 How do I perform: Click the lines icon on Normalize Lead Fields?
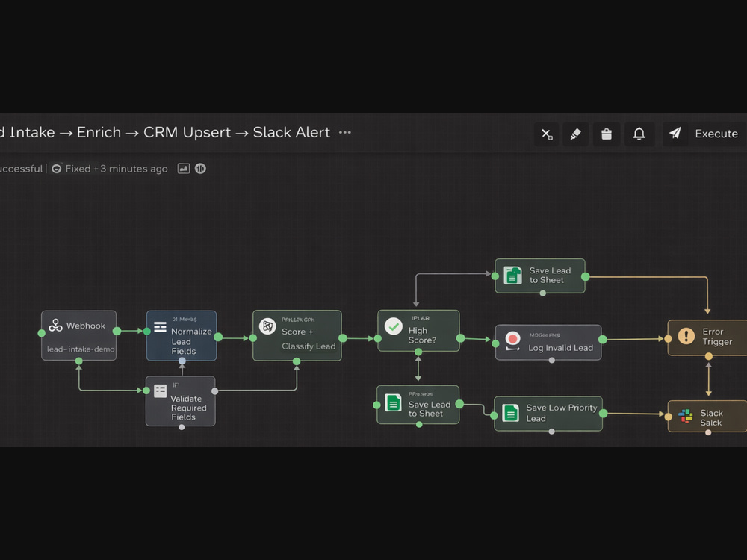160,327
